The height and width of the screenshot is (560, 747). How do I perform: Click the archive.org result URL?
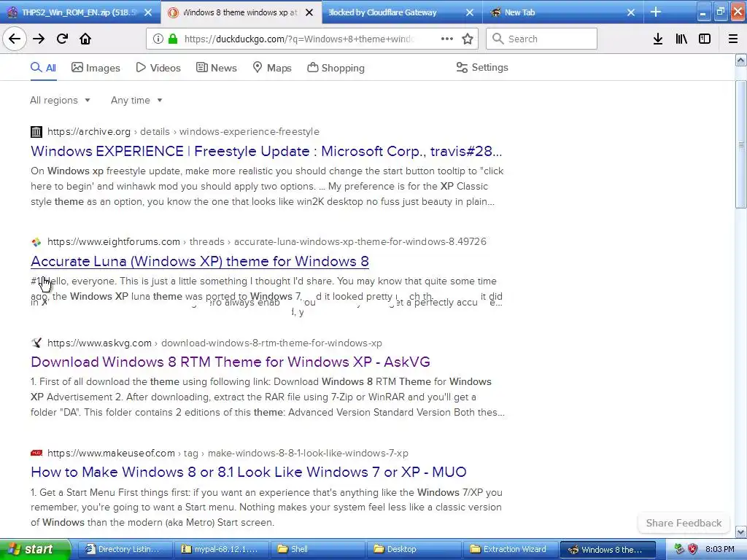pos(183,131)
